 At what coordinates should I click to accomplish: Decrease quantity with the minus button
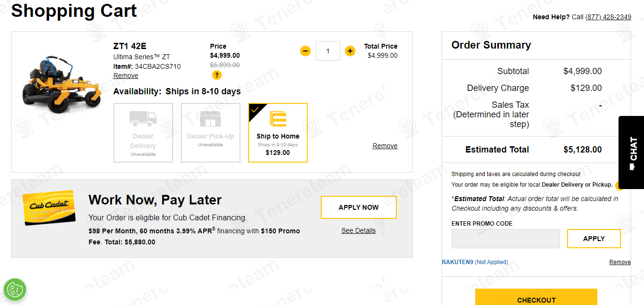305,51
